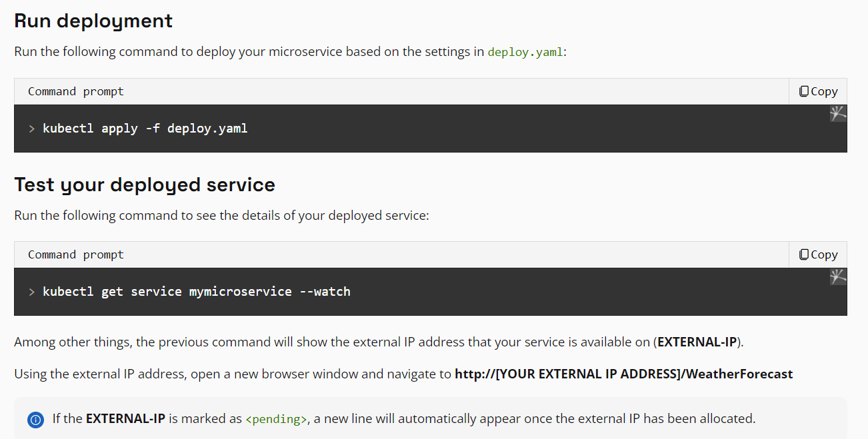This screenshot has height=439, width=868.
Task: Select the first Command prompt tab header
Action: tap(75, 91)
